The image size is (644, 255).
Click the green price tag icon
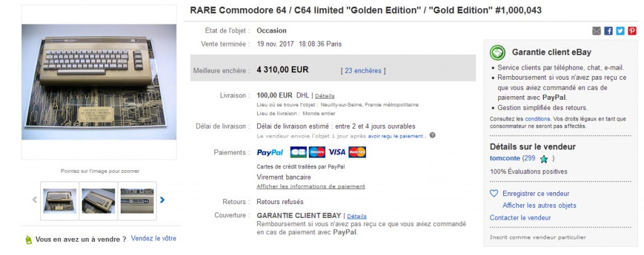pos(28,239)
